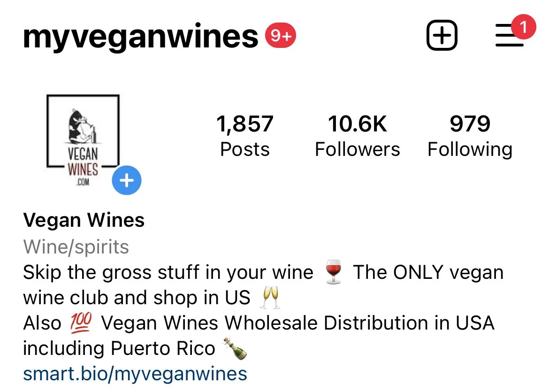Tap the bio text about wholesale distribution

point(259,335)
